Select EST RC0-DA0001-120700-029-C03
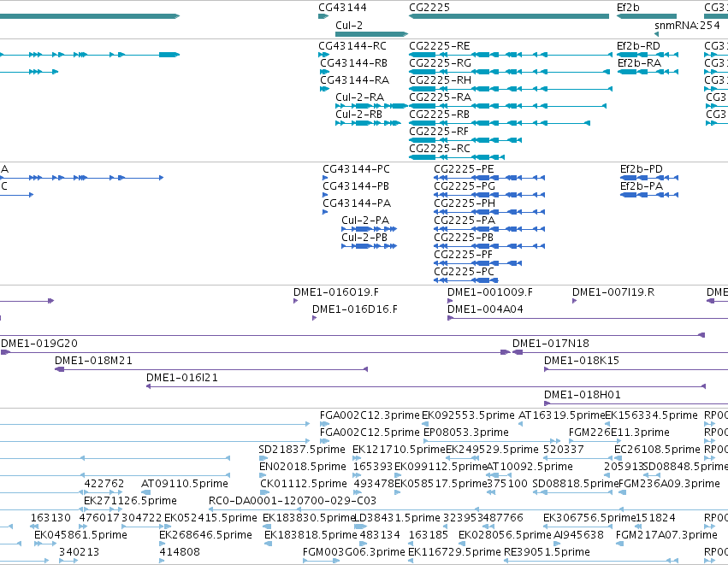 292,502
